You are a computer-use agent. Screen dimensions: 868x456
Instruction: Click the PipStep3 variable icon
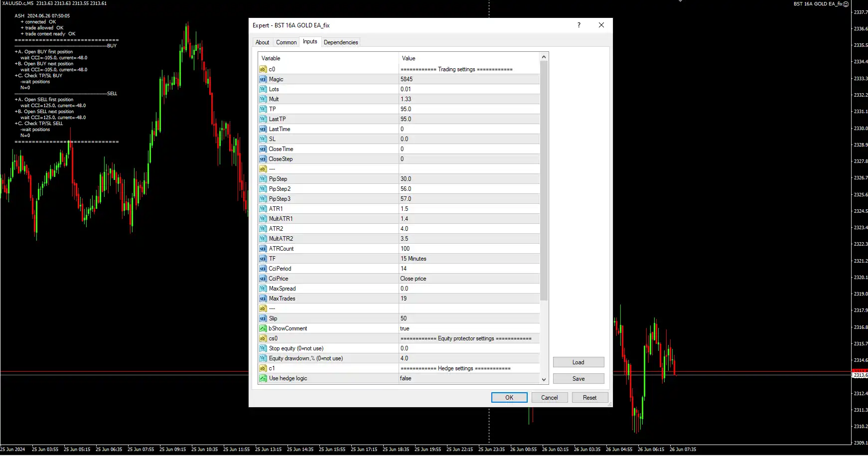[263, 199]
